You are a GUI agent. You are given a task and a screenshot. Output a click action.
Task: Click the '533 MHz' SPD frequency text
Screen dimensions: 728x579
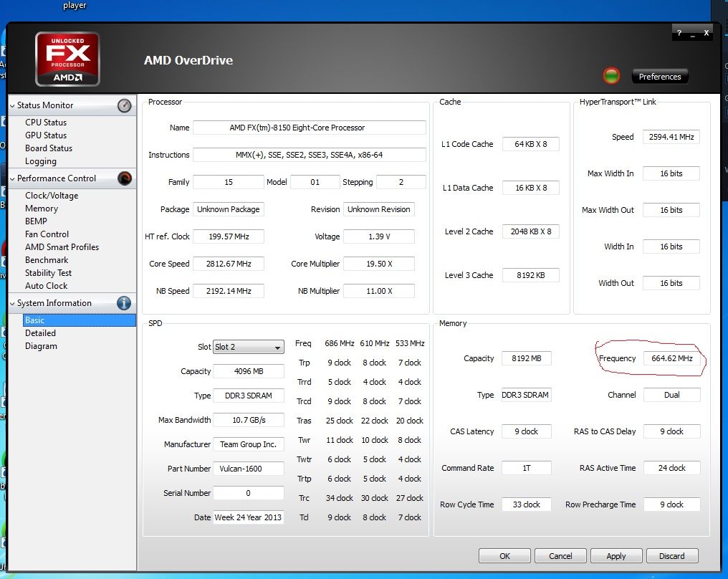(410, 343)
